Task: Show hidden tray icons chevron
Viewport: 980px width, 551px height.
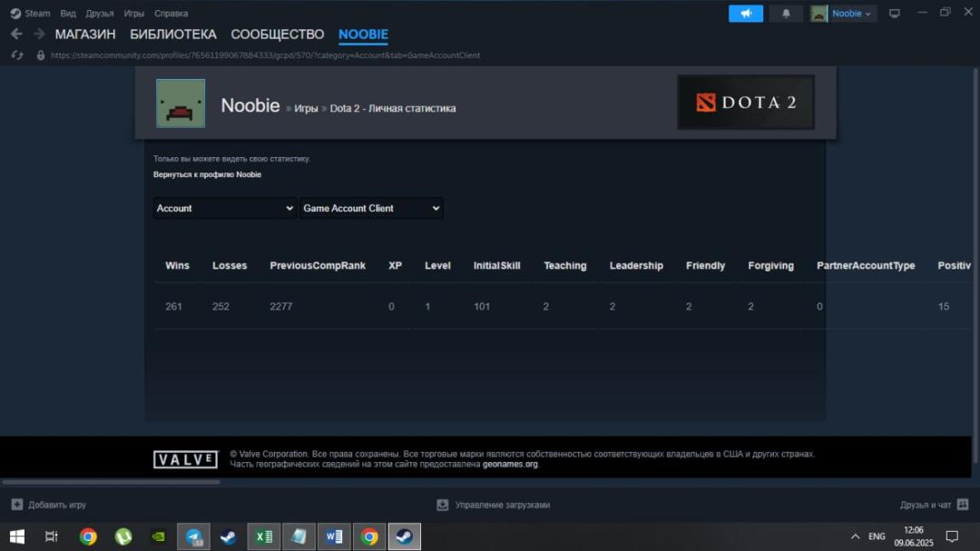Action: pos(855,536)
